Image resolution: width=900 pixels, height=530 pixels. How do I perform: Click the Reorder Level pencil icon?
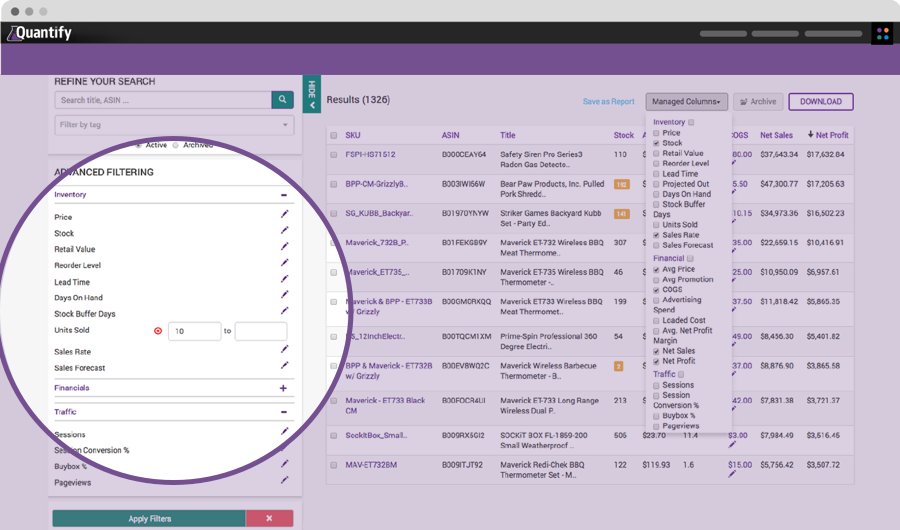[x=284, y=262]
